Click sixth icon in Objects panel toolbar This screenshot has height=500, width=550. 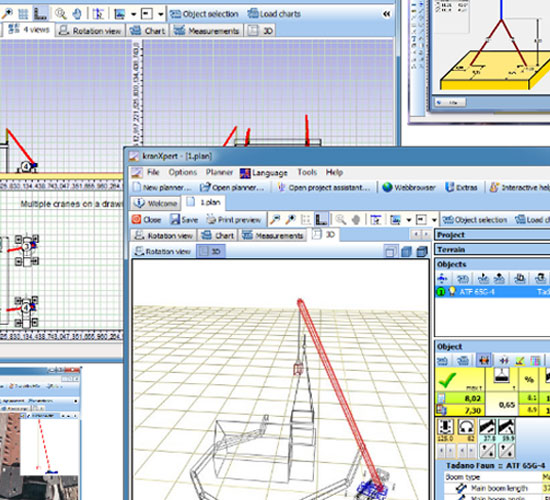pos(541,279)
